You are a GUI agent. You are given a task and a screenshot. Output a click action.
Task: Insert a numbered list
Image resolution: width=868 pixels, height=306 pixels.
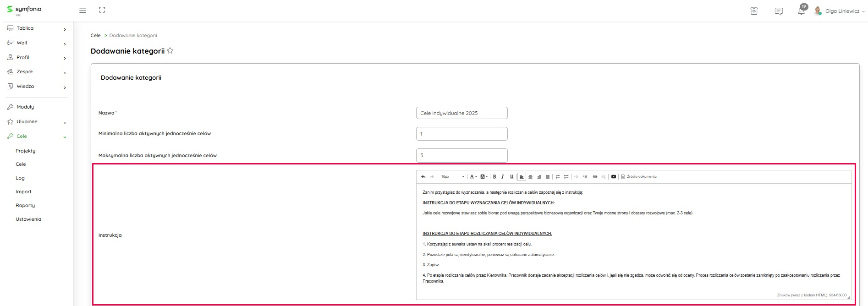(558, 177)
